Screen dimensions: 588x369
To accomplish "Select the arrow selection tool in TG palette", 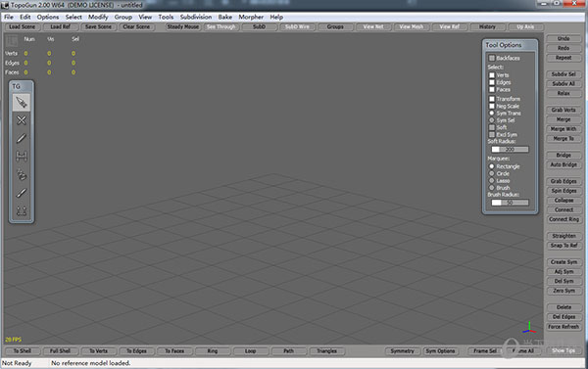I will 22,102.
